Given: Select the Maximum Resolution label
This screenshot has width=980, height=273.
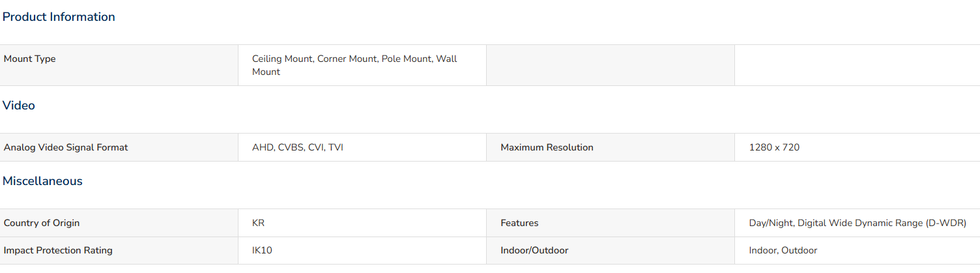Looking at the screenshot, I should pos(547,147).
